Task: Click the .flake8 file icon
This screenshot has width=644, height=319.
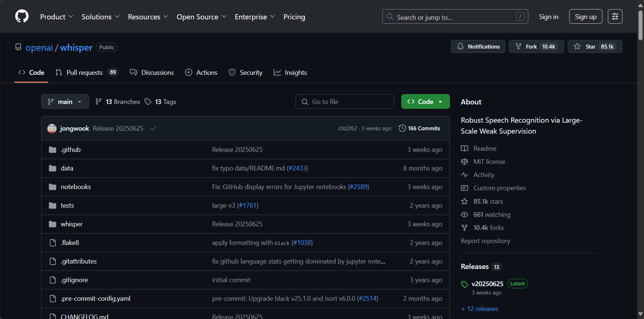Action: [53, 243]
